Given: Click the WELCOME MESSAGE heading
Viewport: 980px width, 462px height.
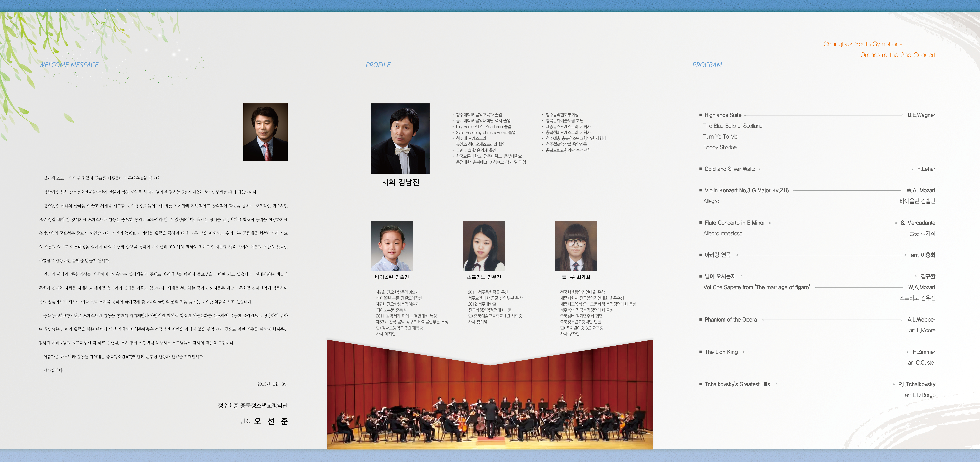Looking at the screenshot, I should coord(68,65).
